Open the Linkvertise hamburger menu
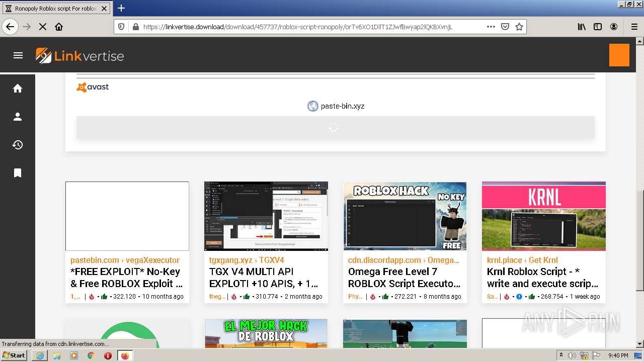This screenshot has width=644, height=362. click(x=18, y=55)
